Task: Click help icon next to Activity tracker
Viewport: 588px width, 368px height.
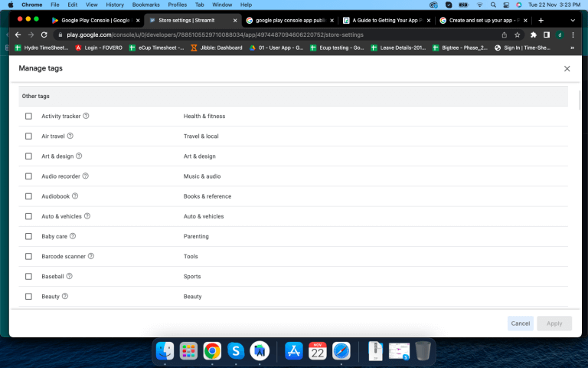Action: tap(86, 117)
